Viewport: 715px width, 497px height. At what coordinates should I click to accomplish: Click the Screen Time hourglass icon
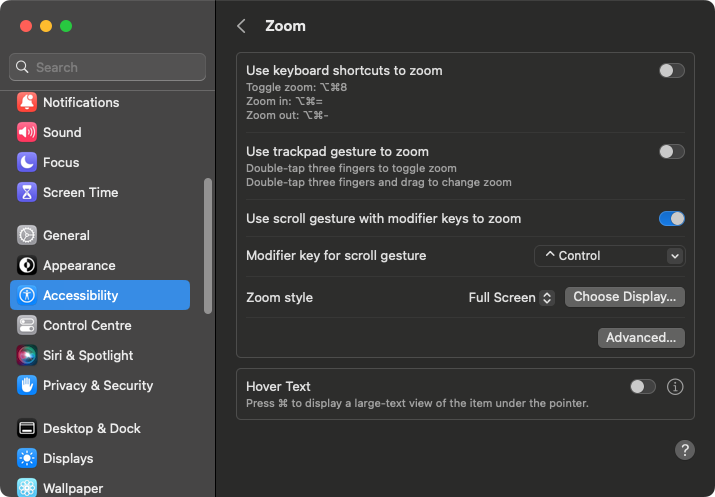point(27,192)
